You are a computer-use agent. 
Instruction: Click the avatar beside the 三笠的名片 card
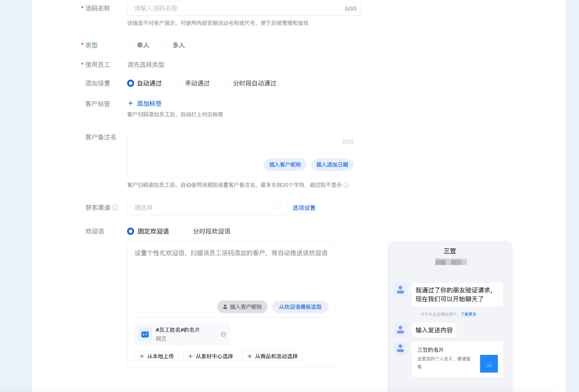[x=400, y=348]
